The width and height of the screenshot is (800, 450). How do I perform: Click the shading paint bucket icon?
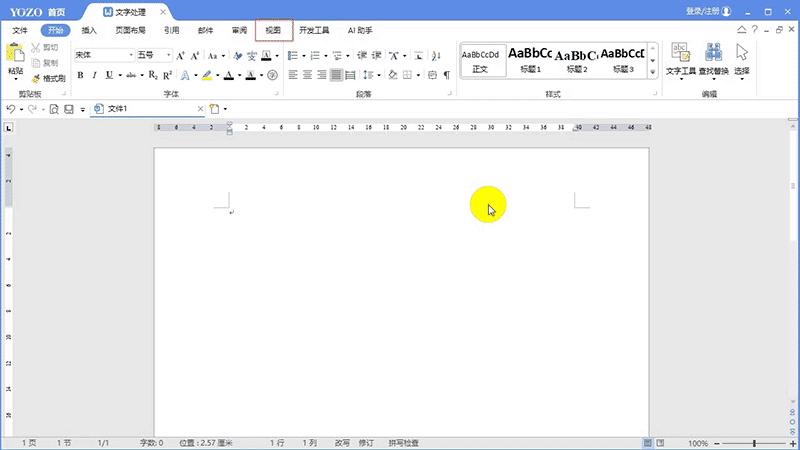point(392,76)
